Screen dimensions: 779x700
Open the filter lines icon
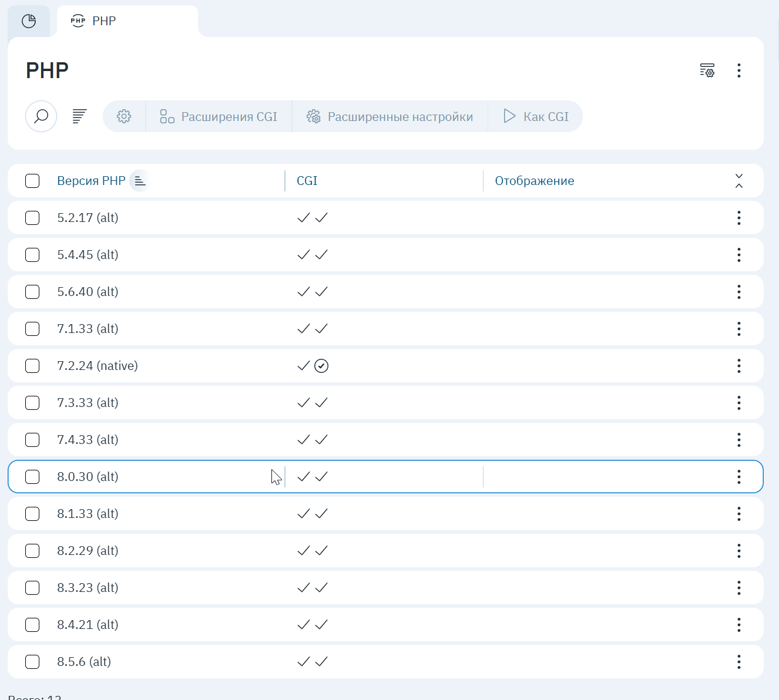click(x=79, y=116)
